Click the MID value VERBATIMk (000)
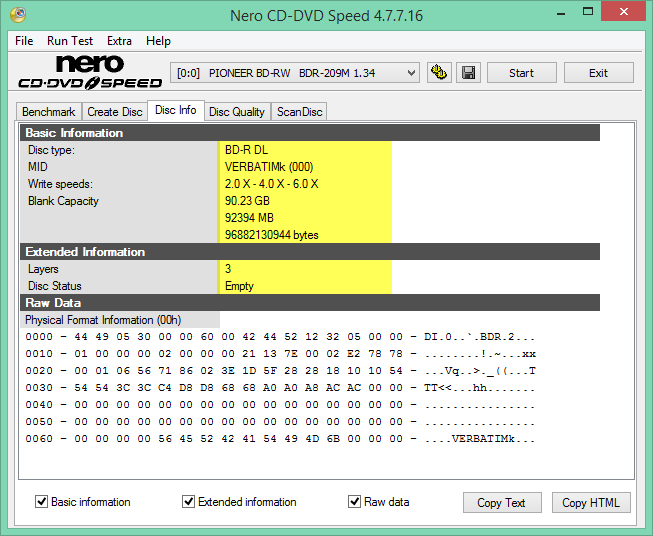Viewport: 653px width, 536px height. coord(269,167)
